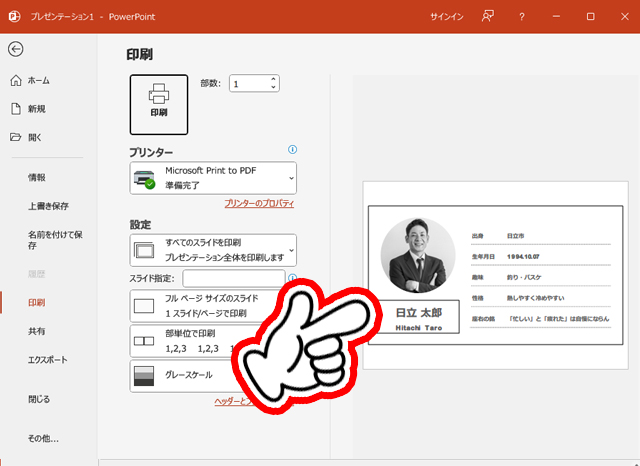Click the slide preview thumbnail
The image size is (640, 466).
[493, 276]
